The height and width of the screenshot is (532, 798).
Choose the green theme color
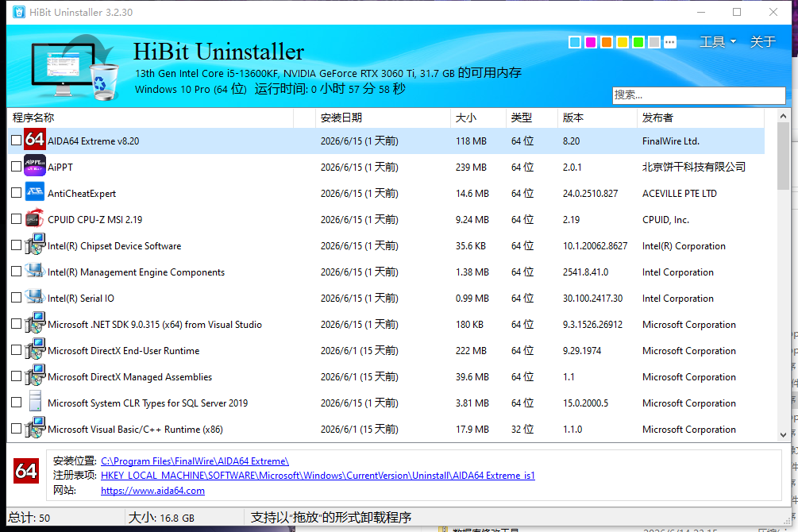pos(638,42)
